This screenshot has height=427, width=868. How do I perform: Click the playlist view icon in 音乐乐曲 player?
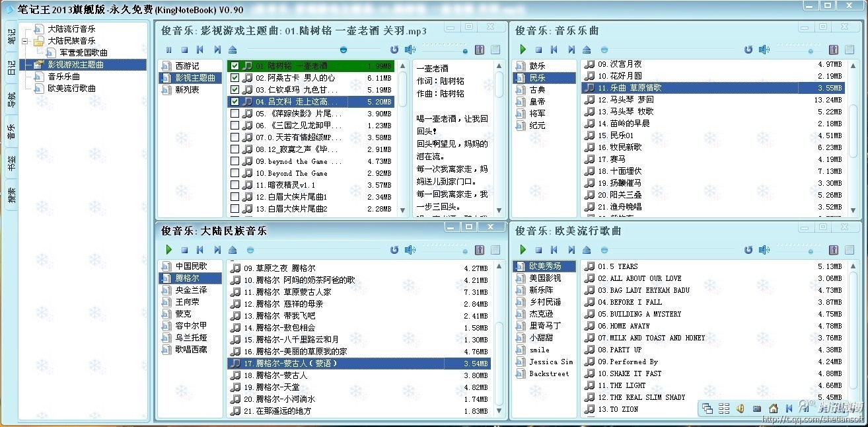(x=850, y=50)
